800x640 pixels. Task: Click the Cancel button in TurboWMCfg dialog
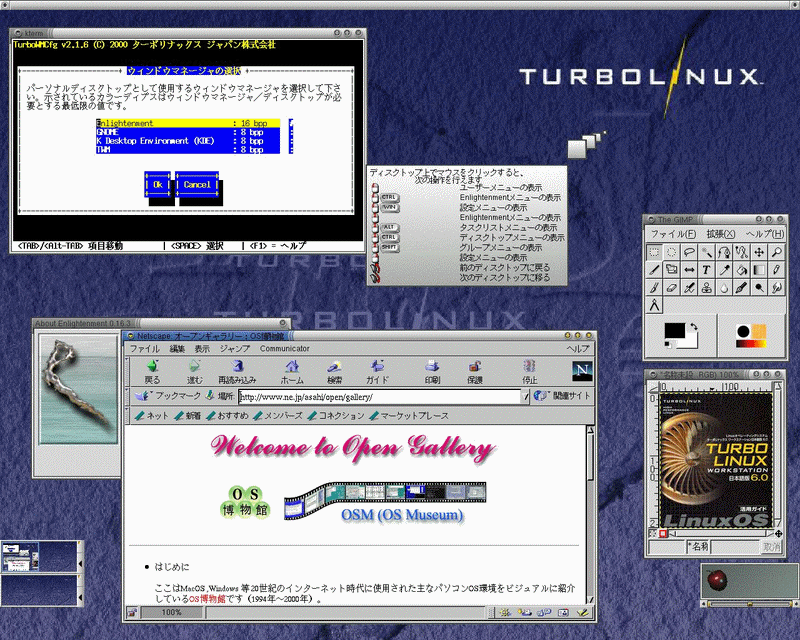pyautogui.click(x=197, y=185)
